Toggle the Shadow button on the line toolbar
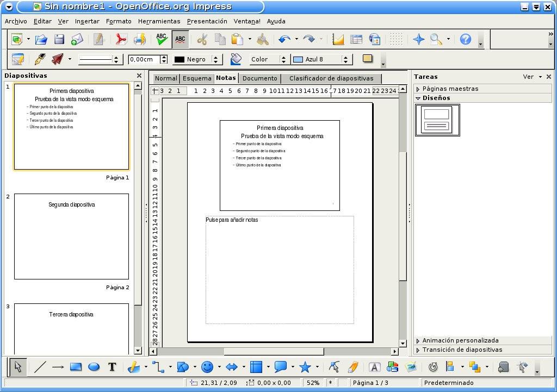The height and width of the screenshot is (392, 557). pyautogui.click(x=368, y=59)
